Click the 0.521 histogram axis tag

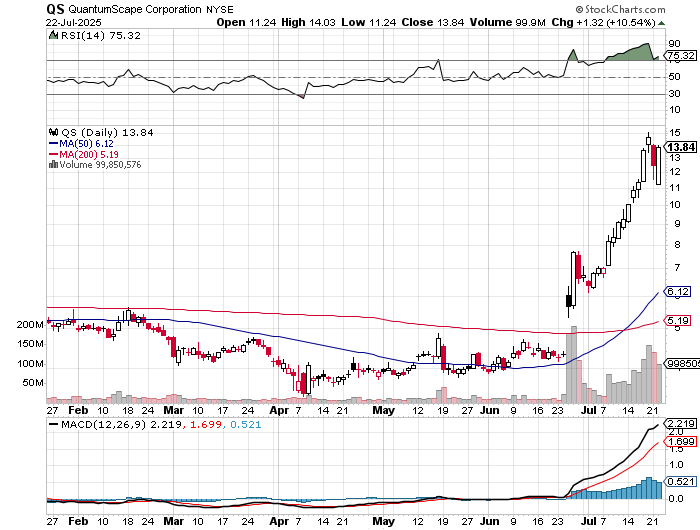tap(680, 481)
